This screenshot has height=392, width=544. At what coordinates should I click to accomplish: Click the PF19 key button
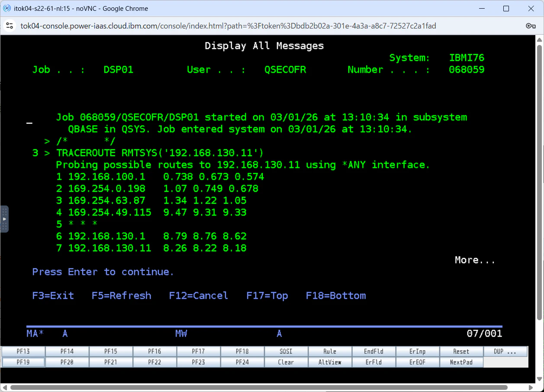(x=23, y=362)
